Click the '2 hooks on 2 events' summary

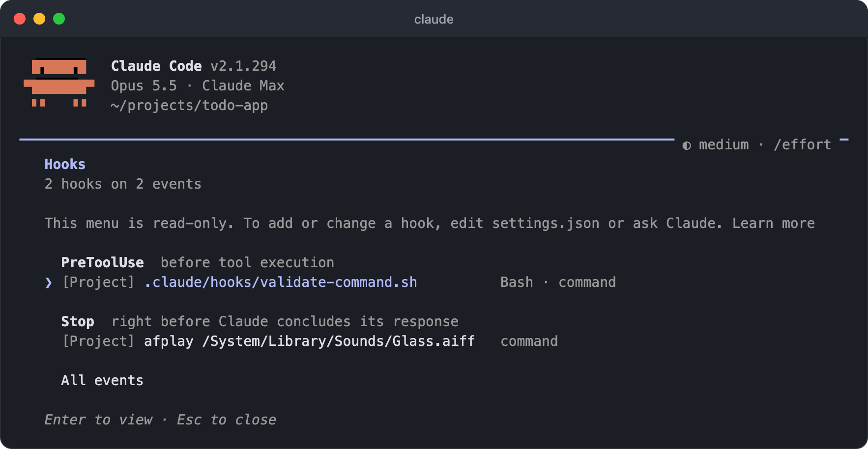pos(123,184)
